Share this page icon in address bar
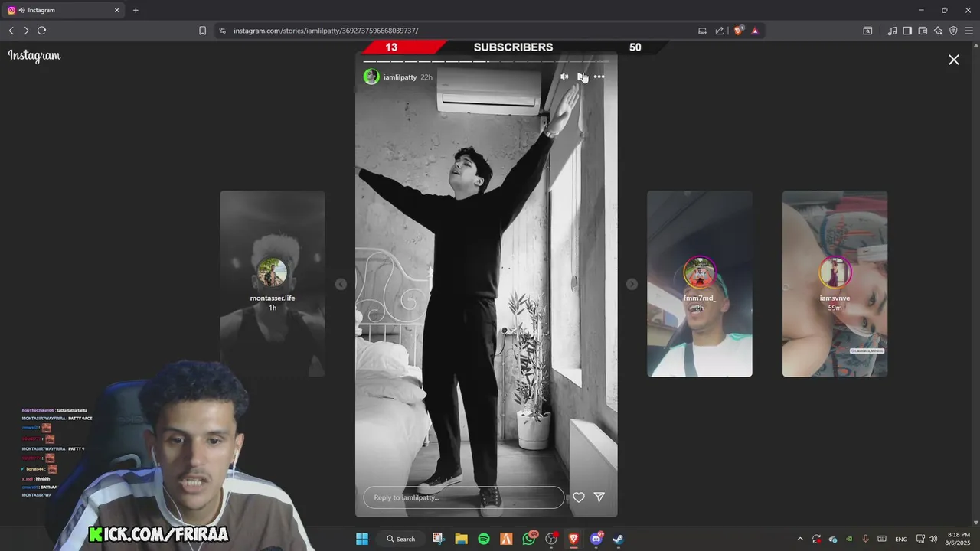Screen dimensions: 980x551 (720, 31)
